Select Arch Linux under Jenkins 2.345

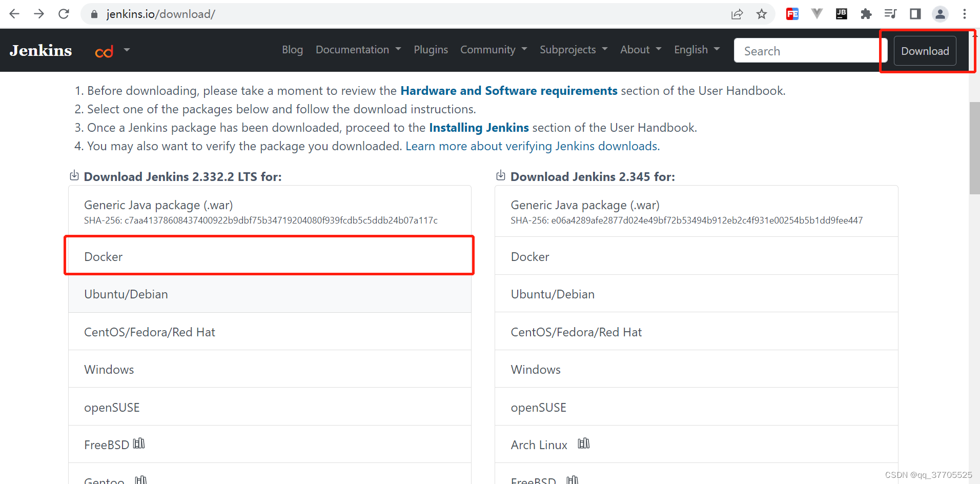pyautogui.click(x=696, y=445)
